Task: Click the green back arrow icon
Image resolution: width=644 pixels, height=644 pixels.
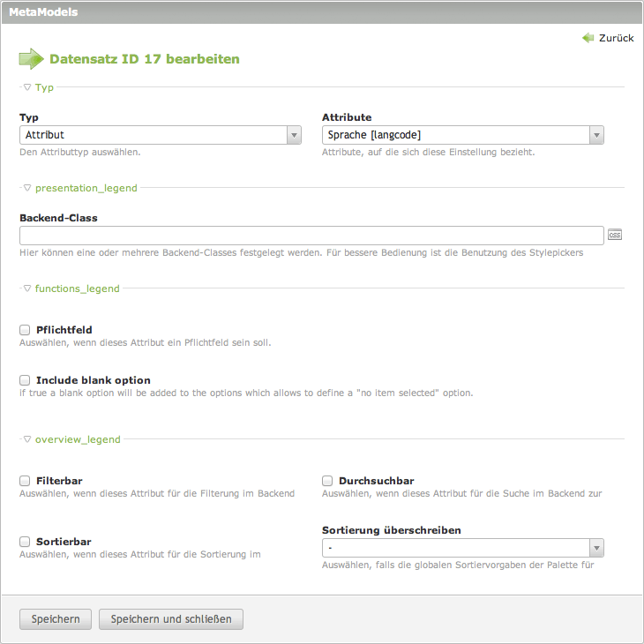Action: 588,38
